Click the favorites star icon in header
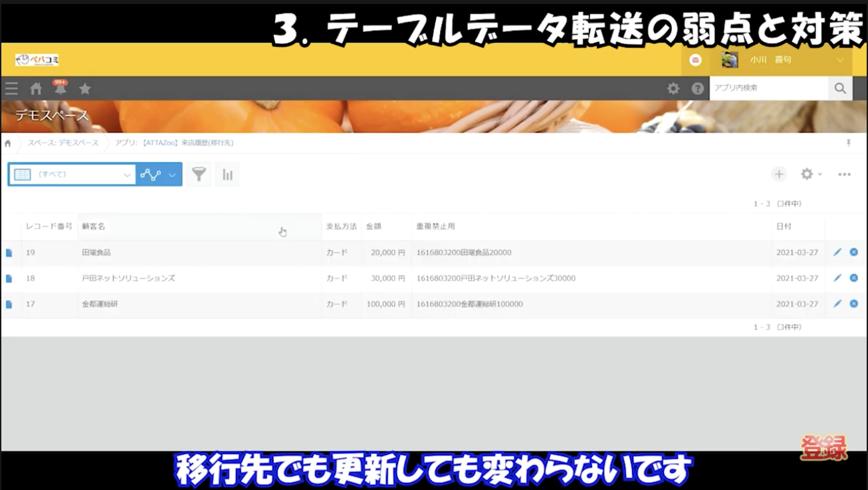868x490 pixels. pyautogui.click(x=85, y=88)
